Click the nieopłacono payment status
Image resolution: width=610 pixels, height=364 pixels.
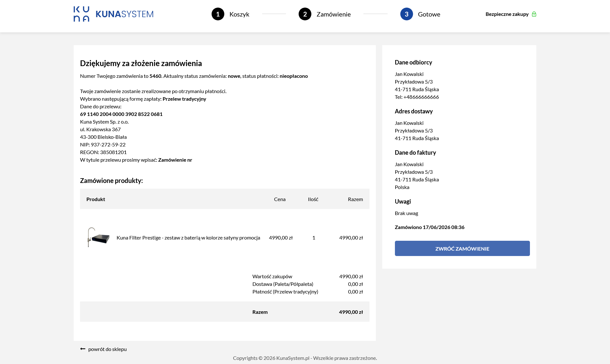(294, 76)
